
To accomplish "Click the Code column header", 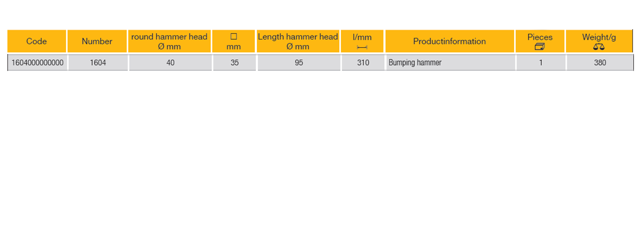I will click(37, 41).
